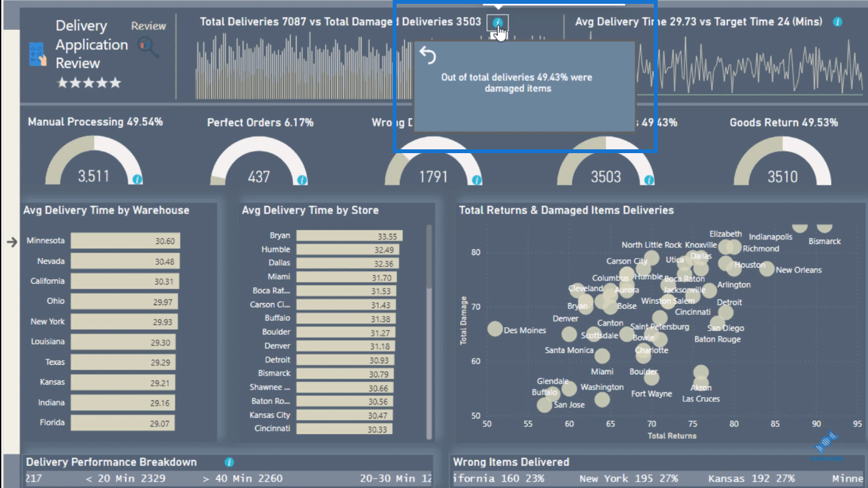
Task: Click the San Jose scatter point
Action: [545, 405]
